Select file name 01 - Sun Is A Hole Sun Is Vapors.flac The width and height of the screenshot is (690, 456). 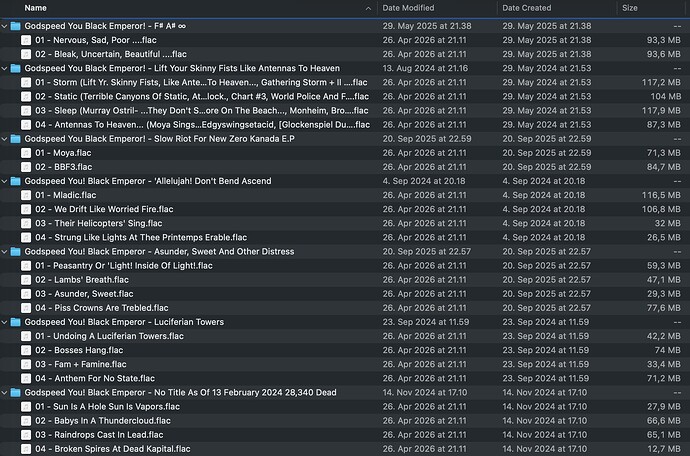[107, 407]
